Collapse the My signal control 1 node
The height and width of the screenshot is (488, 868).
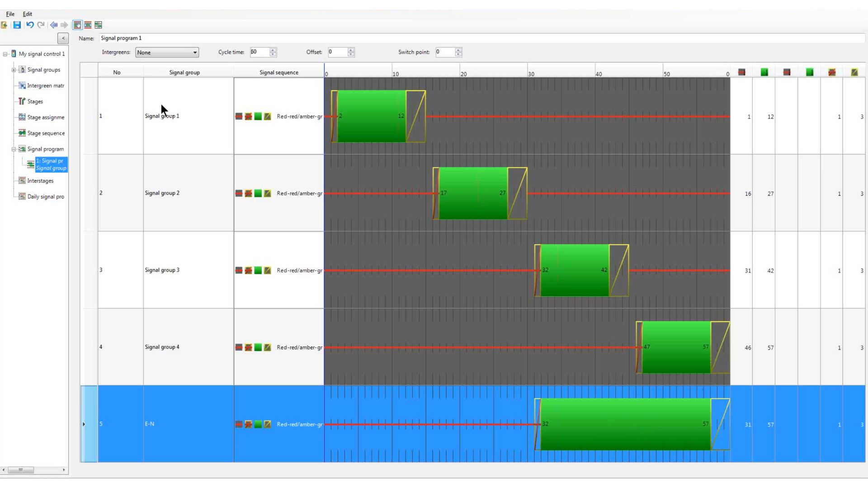coord(5,54)
